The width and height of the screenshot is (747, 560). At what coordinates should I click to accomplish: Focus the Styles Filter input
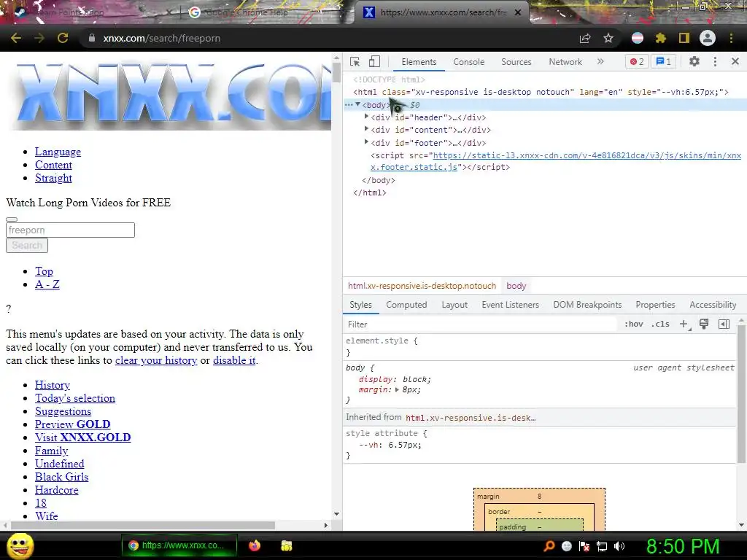pos(480,324)
